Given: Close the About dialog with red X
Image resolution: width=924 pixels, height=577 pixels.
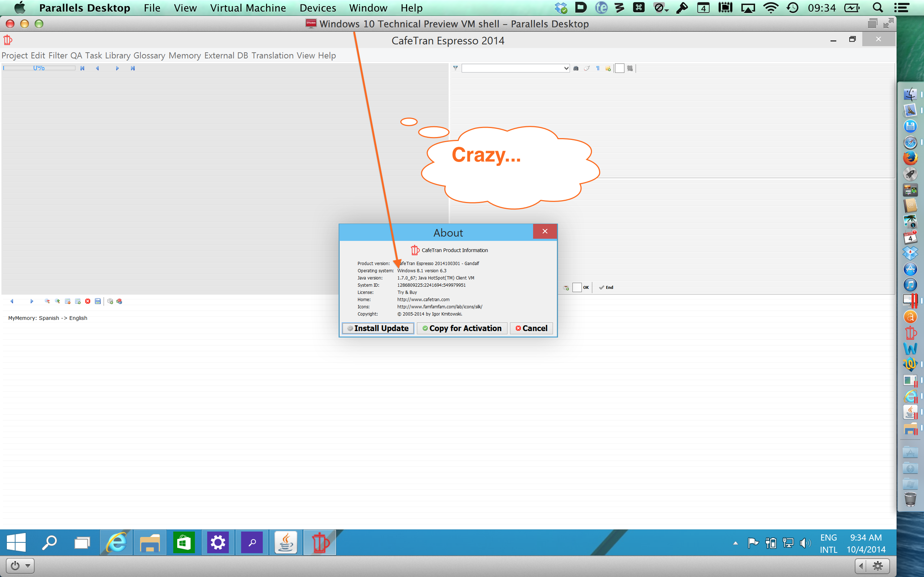Looking at the screenshot, I should pos(544,231).
